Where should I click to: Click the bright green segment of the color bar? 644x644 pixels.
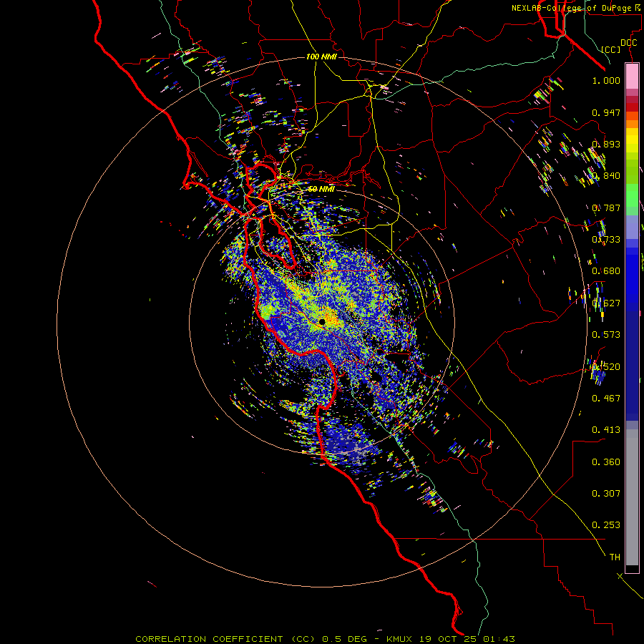(632, 195)
